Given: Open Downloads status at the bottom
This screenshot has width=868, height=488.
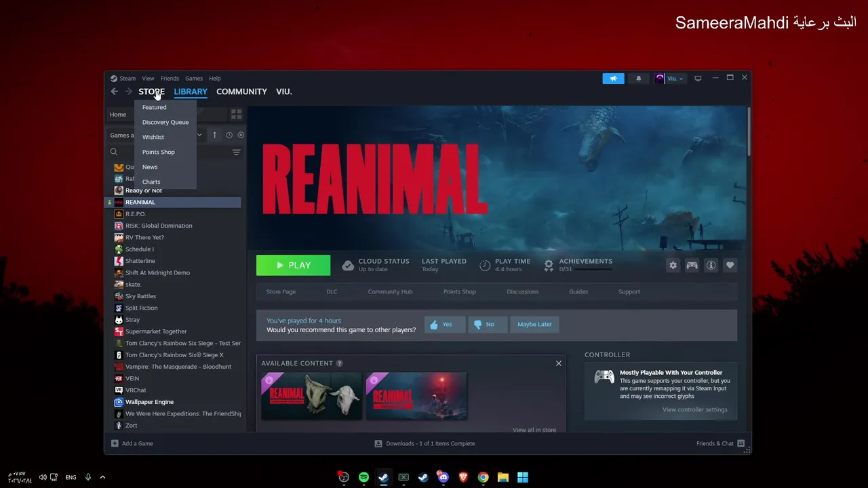Looking at the screenshot, I should pyautogui.click(x=425, y=443).
